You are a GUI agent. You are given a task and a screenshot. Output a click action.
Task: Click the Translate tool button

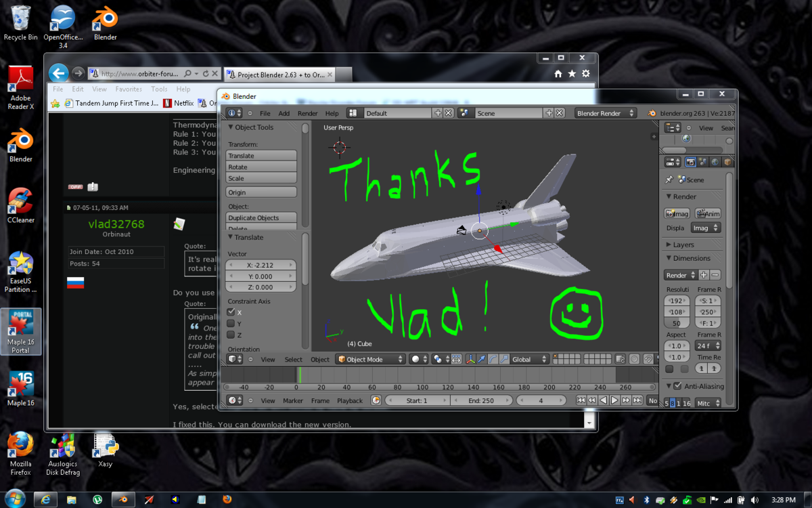(261, 156)
